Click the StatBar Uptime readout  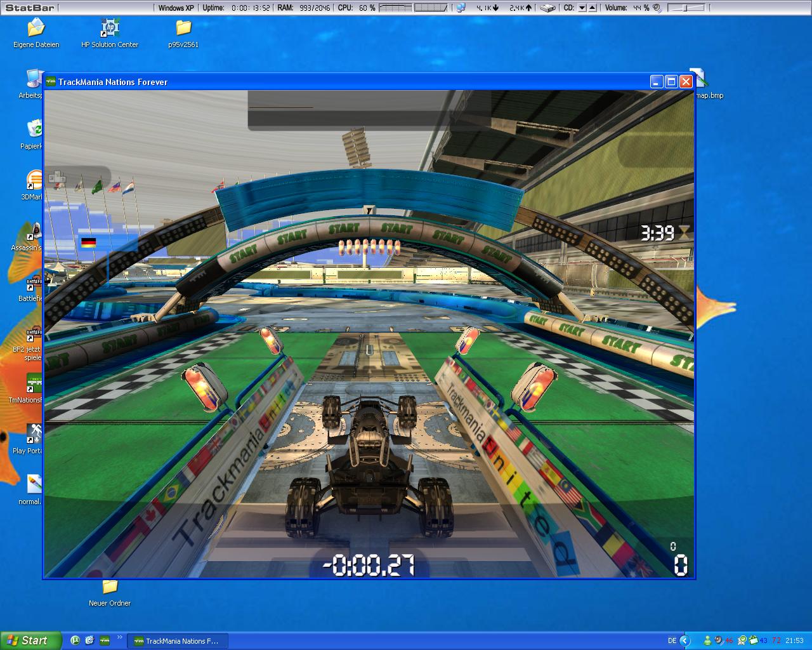click(236, 8)
